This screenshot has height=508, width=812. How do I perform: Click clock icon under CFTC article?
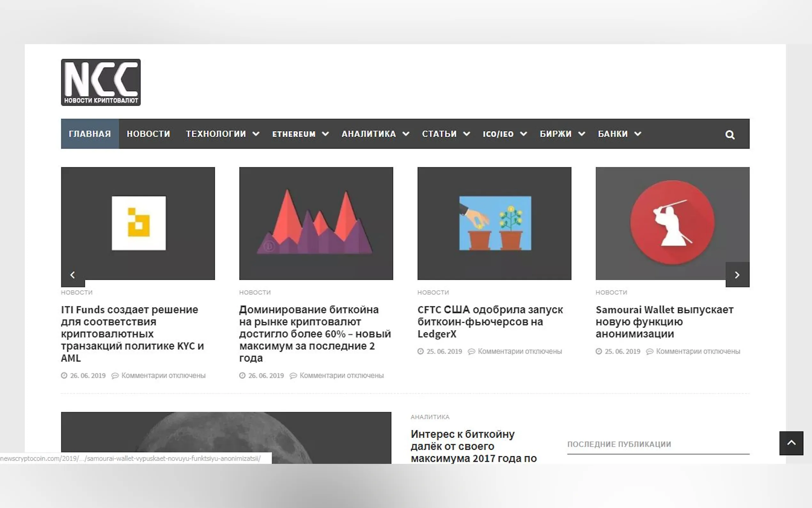[421, 352]
